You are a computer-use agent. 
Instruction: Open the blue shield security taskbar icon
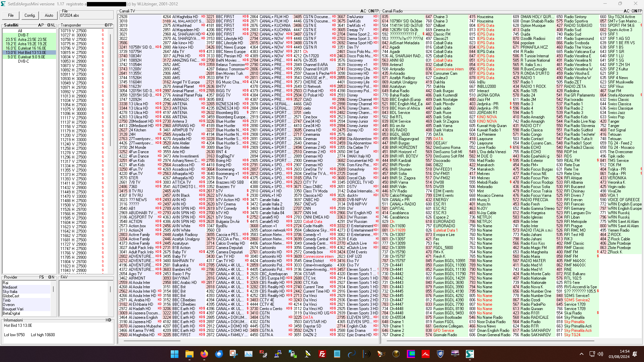(x=440, y=354)
